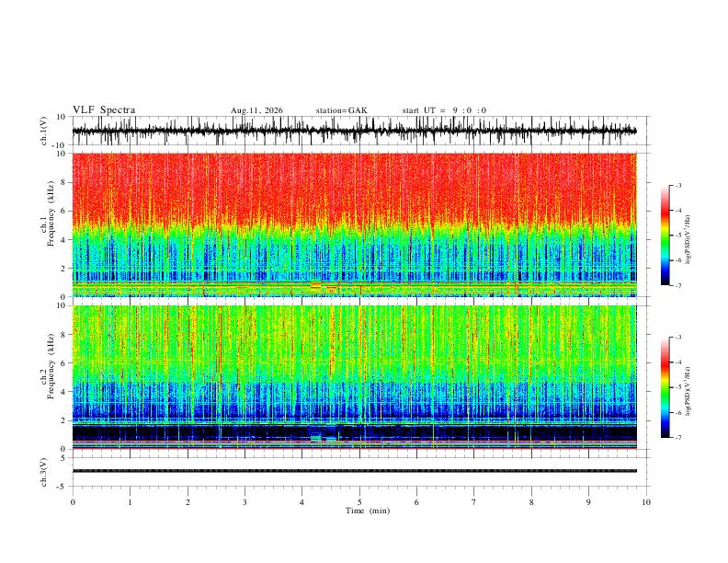Click the ch.3(V) amplitude axis label
The height and width of the screenshot is (563, 728).
click(x=44, y=472)
